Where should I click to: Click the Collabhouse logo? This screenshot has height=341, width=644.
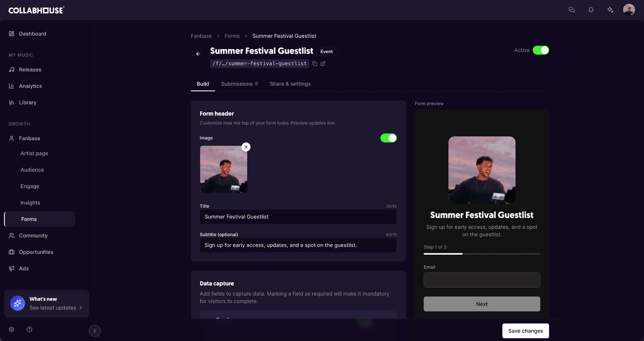[36, 10]
